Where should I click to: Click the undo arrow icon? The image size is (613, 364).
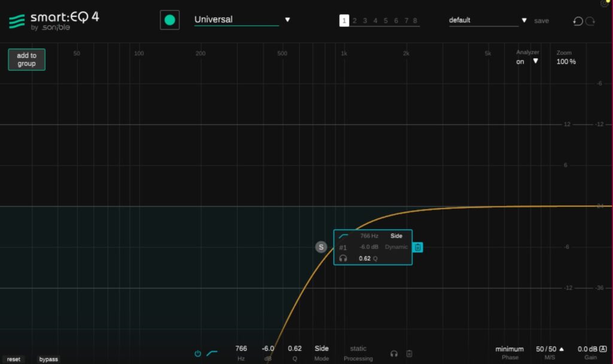pyautogui.click(x=578, y=21)
